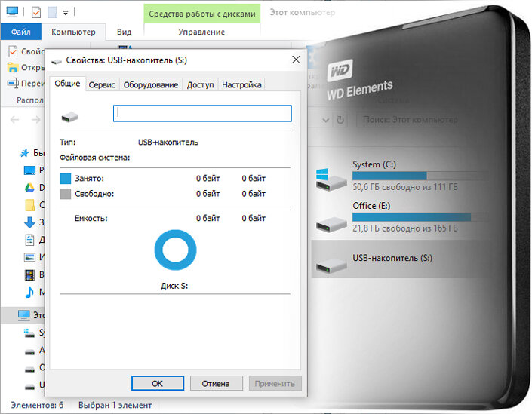
Task: Open the Файл ribbon tab
Action: pos(20,32)
